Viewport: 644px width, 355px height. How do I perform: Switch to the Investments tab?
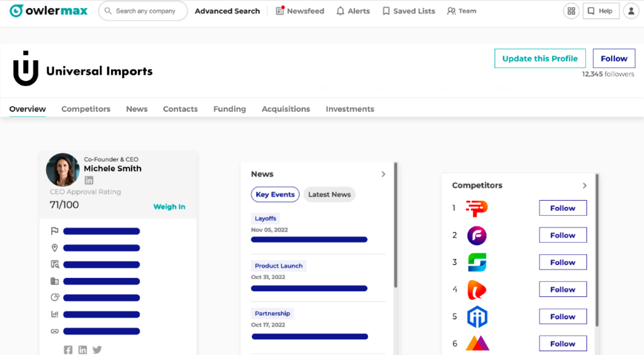350,109
